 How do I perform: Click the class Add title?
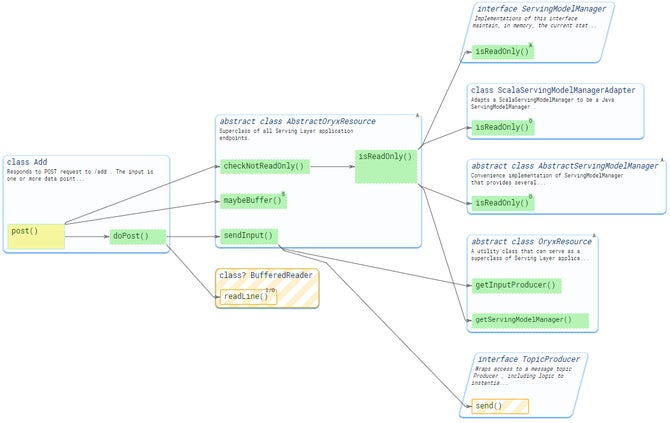27,162
